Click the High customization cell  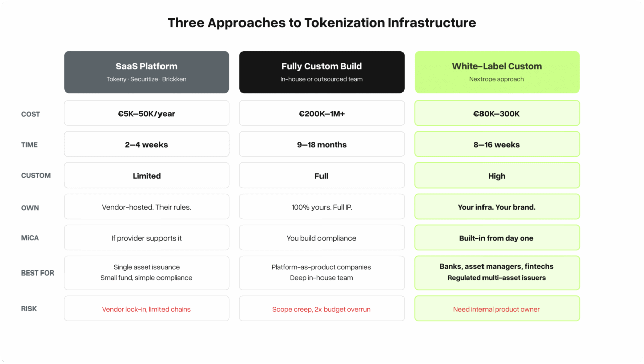(x=497, y=175)
